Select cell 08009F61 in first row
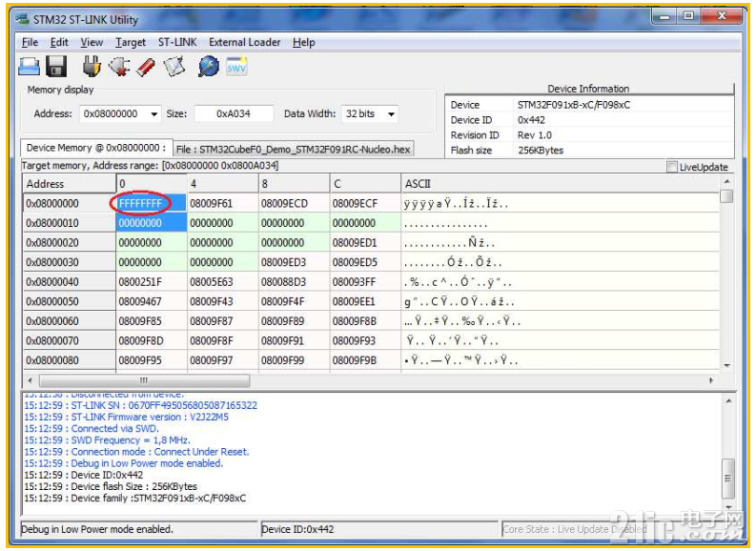This screenshot has width=756, height=551. point(222,203)
